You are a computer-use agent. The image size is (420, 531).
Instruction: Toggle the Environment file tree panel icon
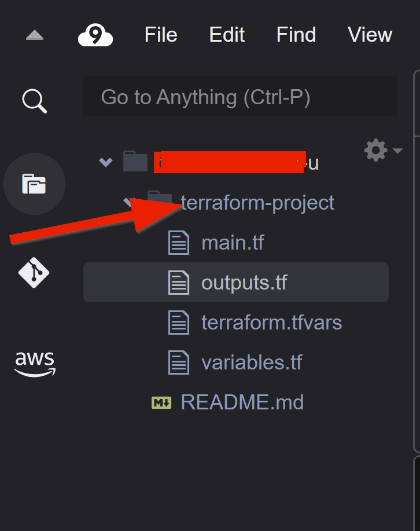34,184
